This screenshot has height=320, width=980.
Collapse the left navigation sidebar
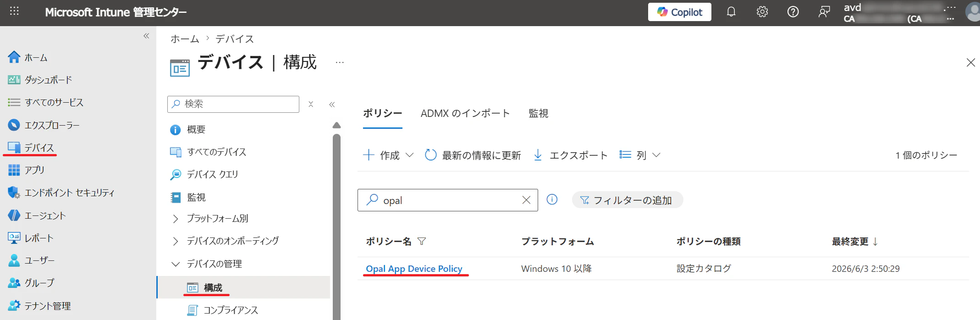(x=146, y=36)
